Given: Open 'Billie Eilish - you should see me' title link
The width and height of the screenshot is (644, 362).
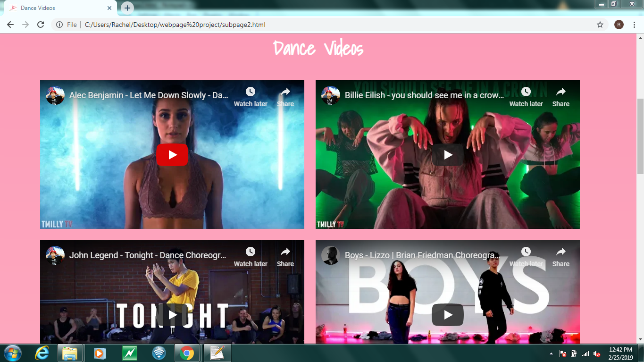Looking at the screenshot, I should [x=424, y=95].
